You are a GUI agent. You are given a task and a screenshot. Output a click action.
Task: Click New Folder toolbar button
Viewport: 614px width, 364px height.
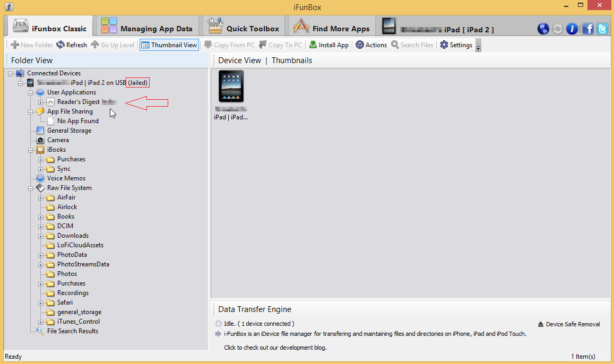32,45
